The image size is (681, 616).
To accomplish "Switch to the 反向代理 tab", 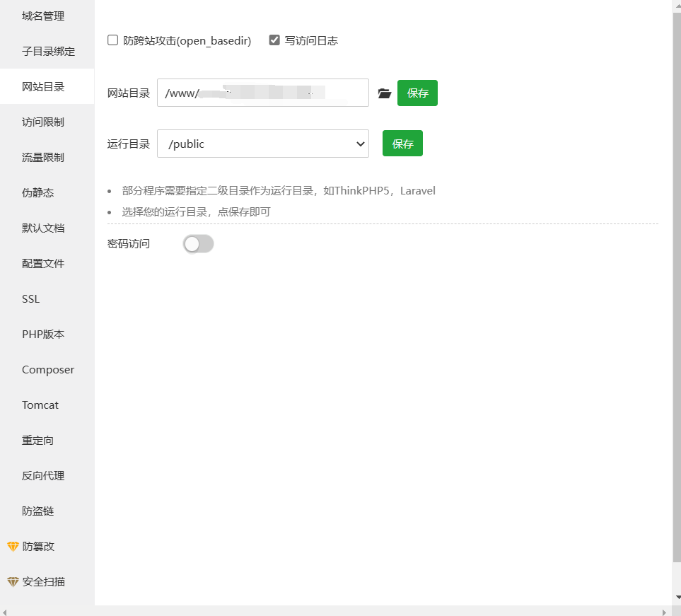I will 43,475.
